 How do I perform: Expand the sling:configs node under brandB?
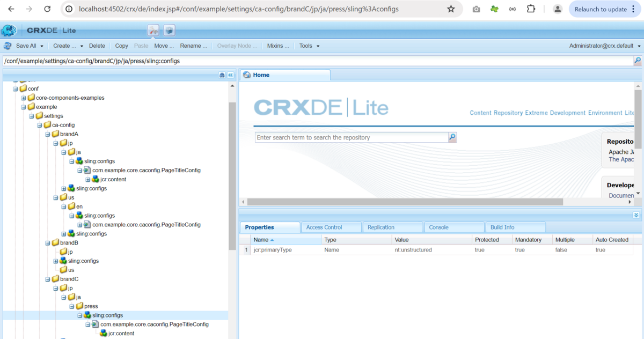pyautogui.click(x=56, y=261)
